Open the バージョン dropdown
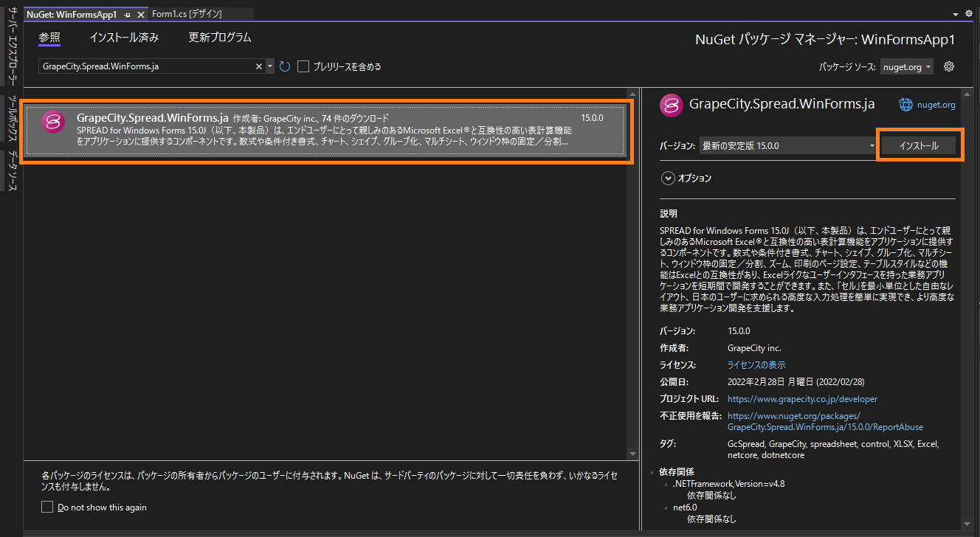Image resolution: width=980 pixels, height=537 pixels. [x=787, y=146]
